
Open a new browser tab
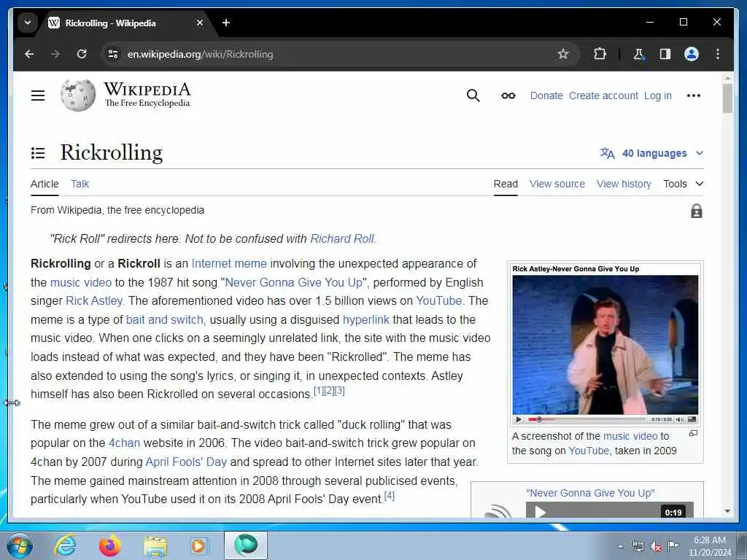pos(226,23)
